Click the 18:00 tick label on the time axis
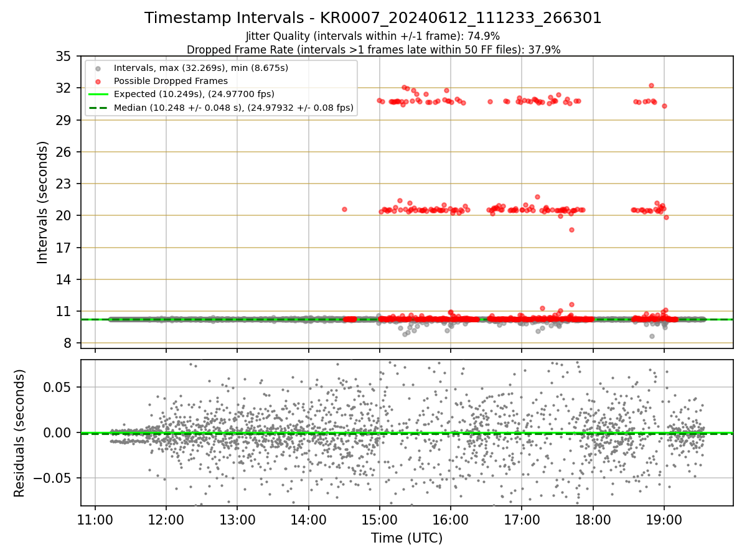The height and width of the screenshot is (560, 747). pyautogui.click(x=593, y=520)
